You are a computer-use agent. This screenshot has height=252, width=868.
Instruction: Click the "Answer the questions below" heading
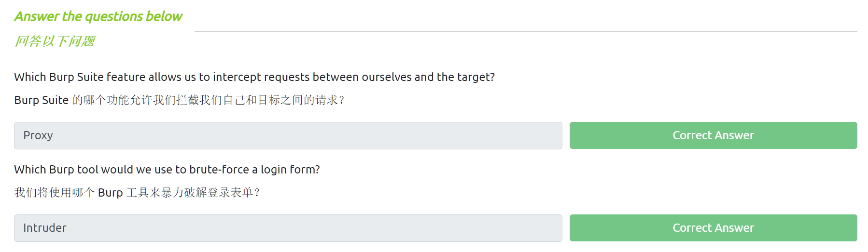pyautogui.click(x=98, y=16)
